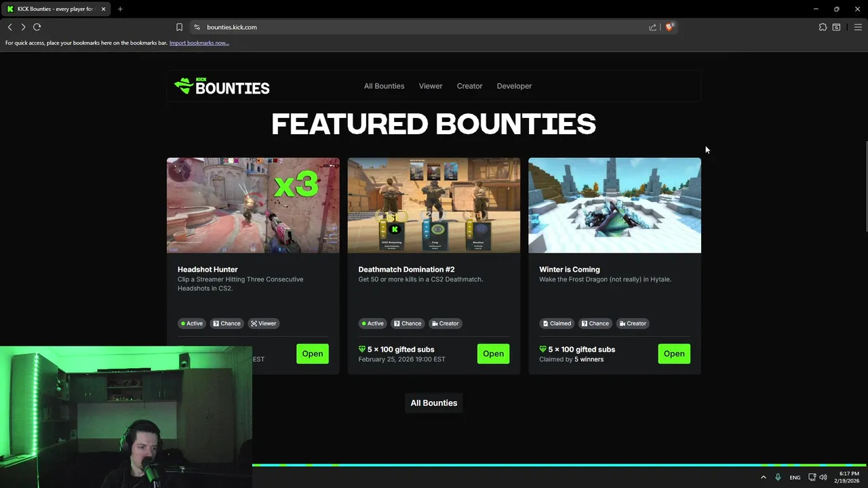This screenshot has height=488, width=868.
Task: Click 'Claimed by 5 winners' text
Action: pos(571,359)
